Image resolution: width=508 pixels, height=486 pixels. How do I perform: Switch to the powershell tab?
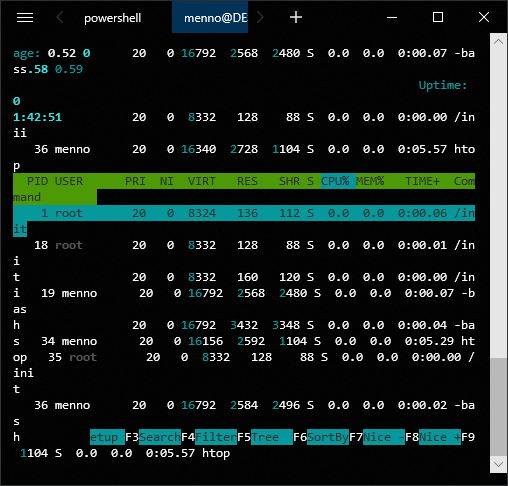tap(112, 18)
